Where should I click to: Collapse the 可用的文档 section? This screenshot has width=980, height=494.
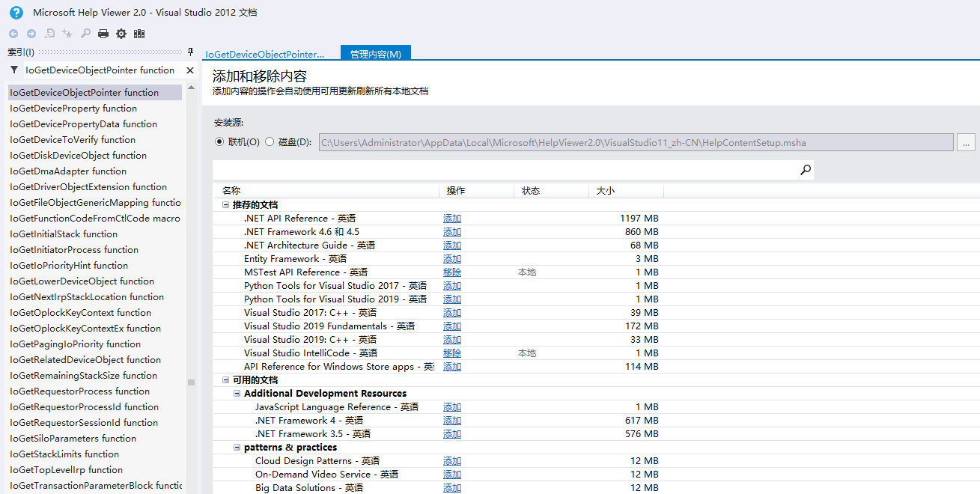225,379
